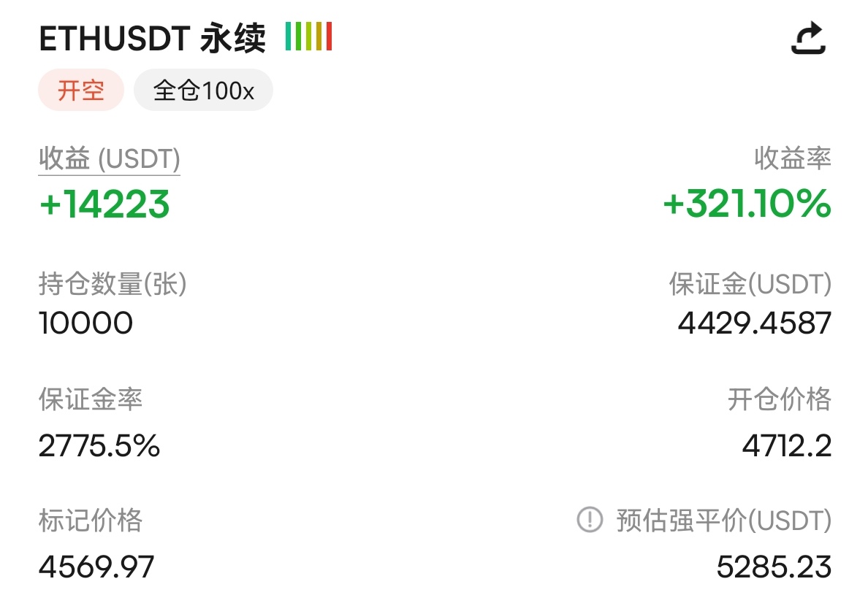This screenshot has width=868, height=614.
Task: Tap the 收益率 label
Action: [792, 158]
